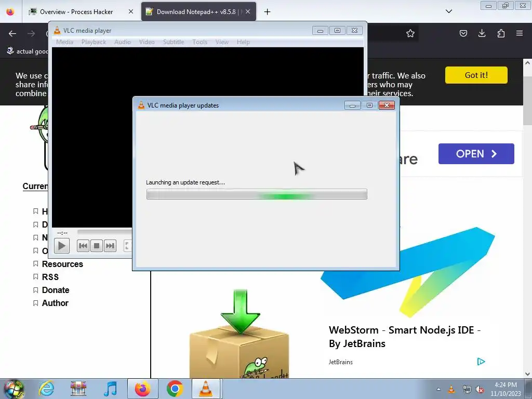The height and width of the screenshot is (399, 532).
Task: Open VLC View menu
Action: (x=222, y=42)
